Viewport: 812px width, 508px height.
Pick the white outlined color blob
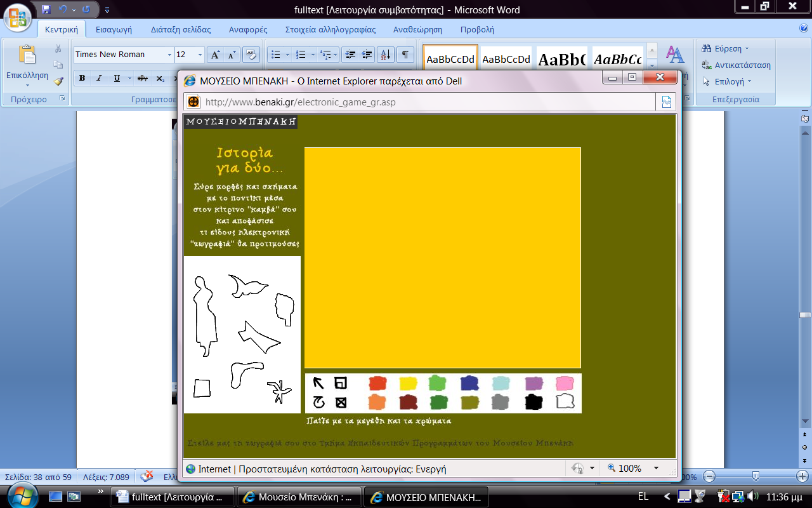pyautogui.click(x=565, y=401)
